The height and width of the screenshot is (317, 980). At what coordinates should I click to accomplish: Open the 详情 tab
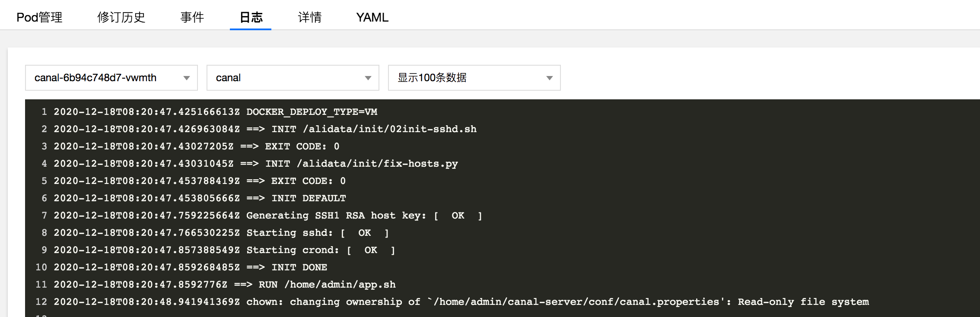tap(309, 17)
